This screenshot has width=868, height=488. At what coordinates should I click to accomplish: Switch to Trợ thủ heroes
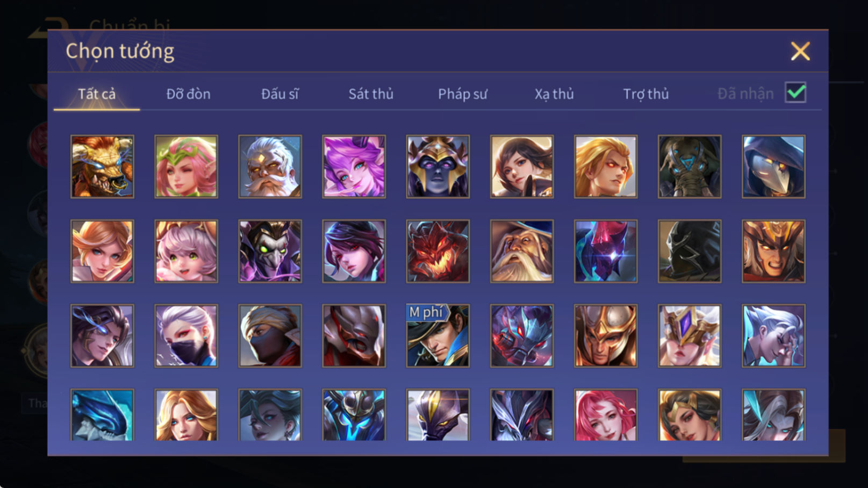click(x=645, y=94)
